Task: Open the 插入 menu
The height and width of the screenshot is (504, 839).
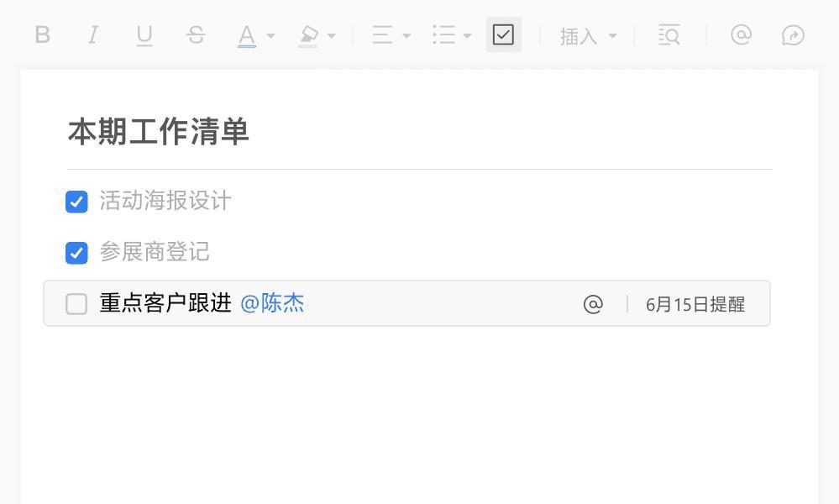Action: click(x=588, y=36)
